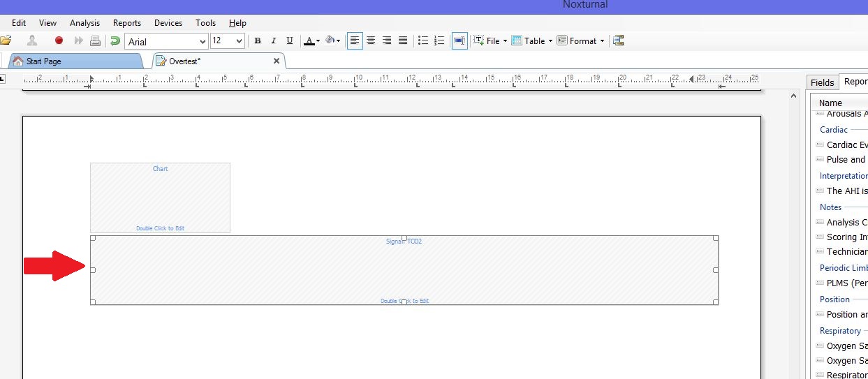Click the Notes group heading

pyautogui.click(x=830, y=207)
